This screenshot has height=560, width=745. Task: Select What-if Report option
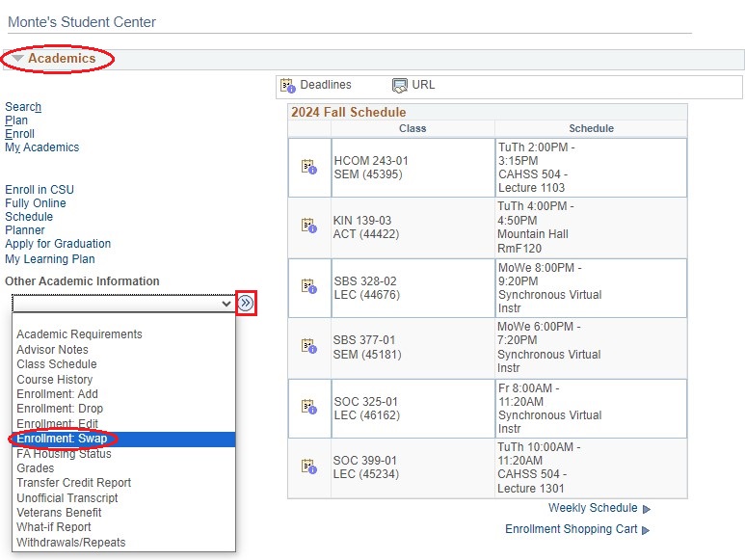tap(54, 527)
